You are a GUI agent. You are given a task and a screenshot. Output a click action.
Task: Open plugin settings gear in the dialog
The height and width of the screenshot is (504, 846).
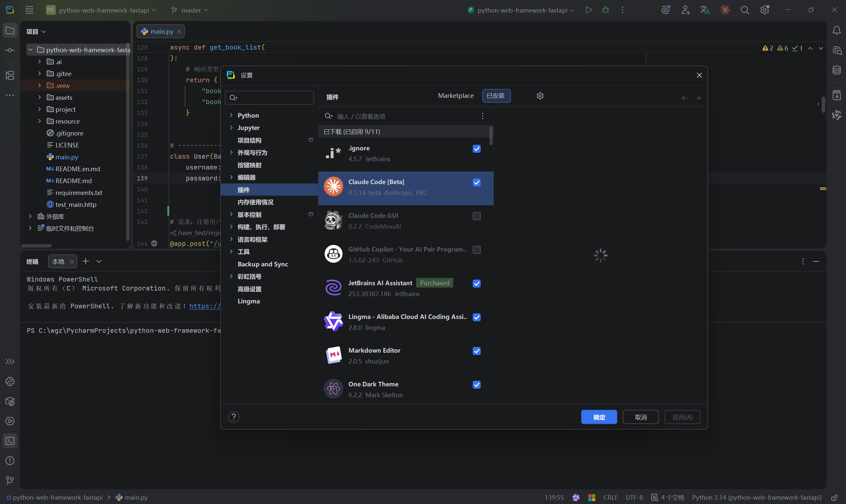[540, 96]
